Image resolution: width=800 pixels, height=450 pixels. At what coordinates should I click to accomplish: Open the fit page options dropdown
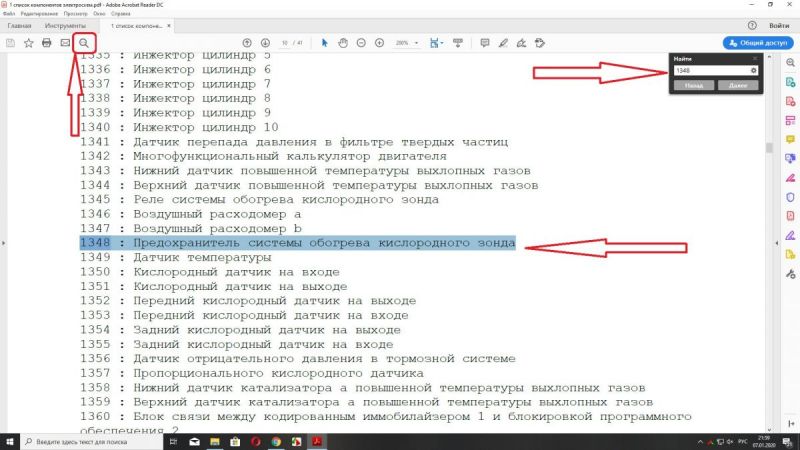click(x=437, y=43)
